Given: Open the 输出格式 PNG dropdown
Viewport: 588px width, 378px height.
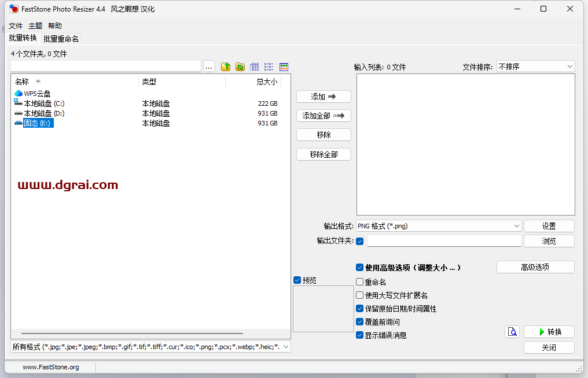Looking at the screenshot, I should tap(438, 226).
